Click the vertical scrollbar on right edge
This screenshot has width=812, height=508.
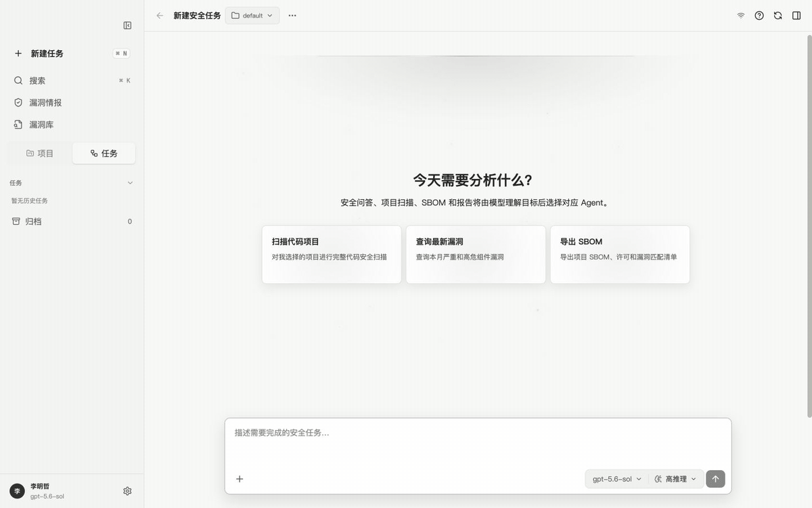pos(809,225)
